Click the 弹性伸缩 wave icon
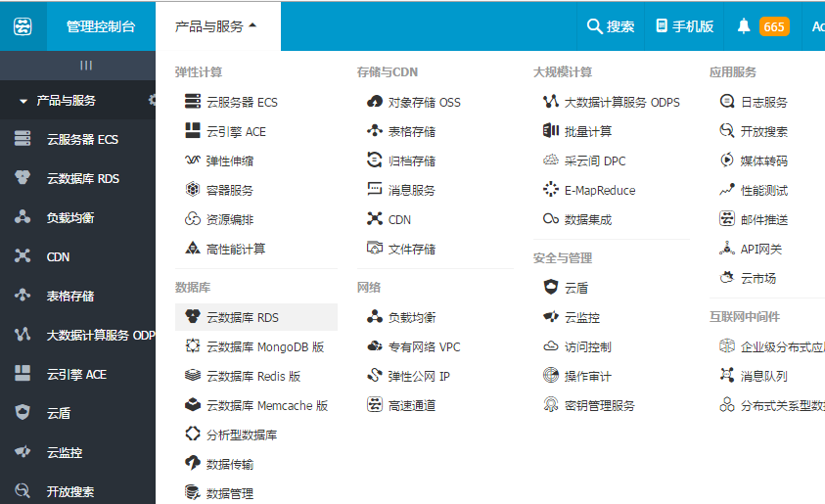 click(x=193, y=160)
